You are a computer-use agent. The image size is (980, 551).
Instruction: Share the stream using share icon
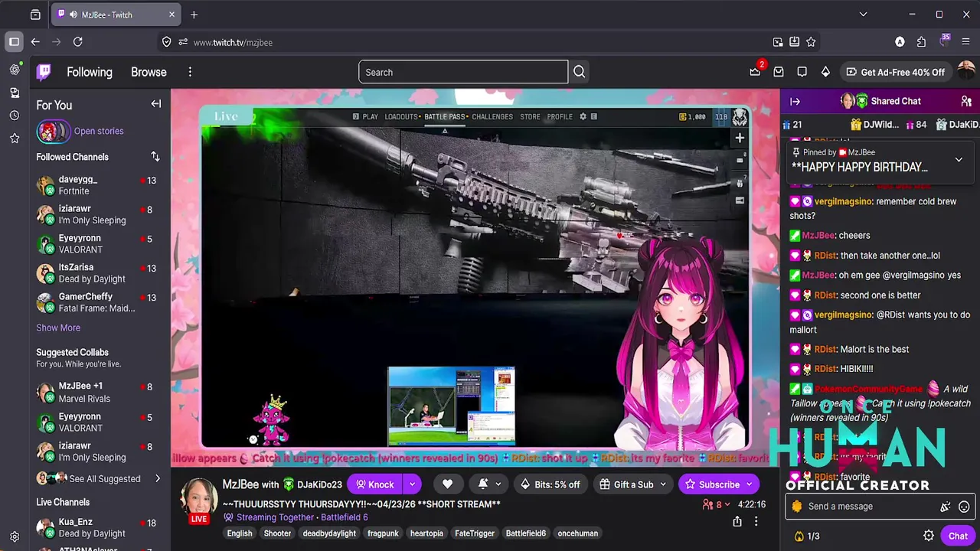pos(737,521)
